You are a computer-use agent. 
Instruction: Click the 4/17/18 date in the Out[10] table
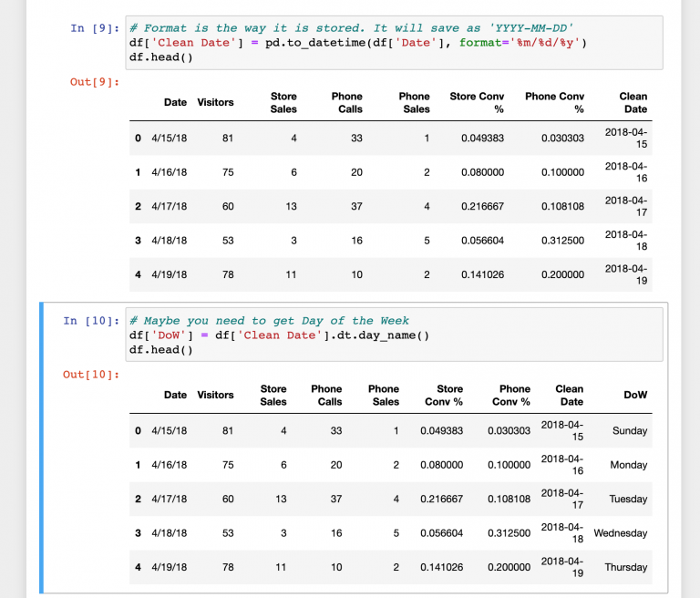point(169,499)
